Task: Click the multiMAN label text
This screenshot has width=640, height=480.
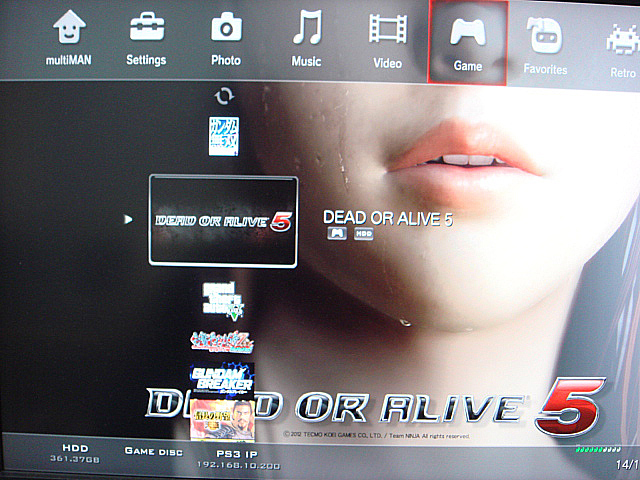Action: tap(69, 60)
